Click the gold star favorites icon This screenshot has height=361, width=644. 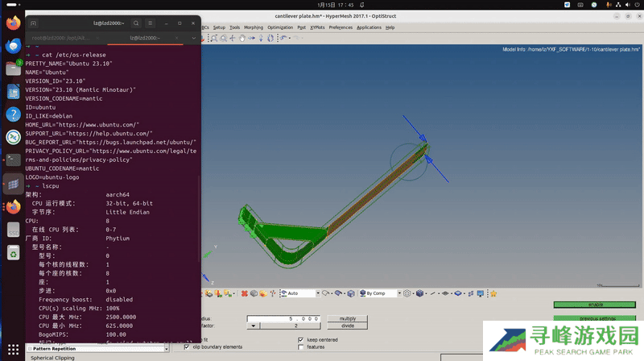point(493,293)
